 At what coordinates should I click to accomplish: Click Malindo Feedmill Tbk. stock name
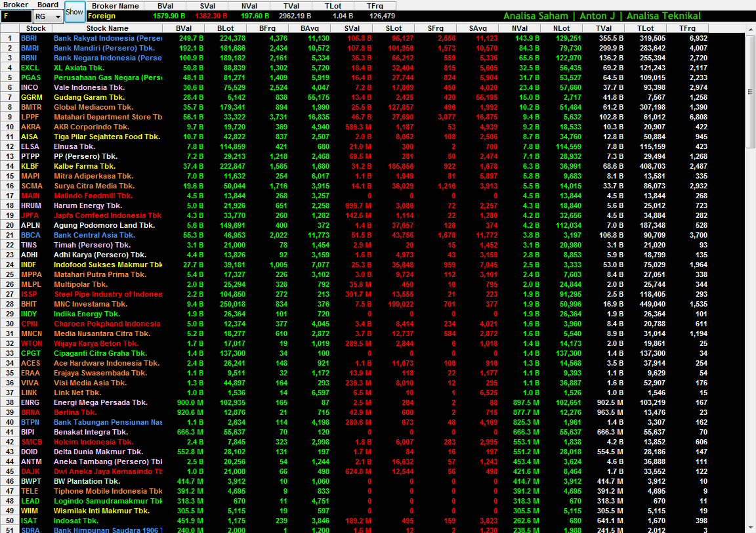(93, 196)
